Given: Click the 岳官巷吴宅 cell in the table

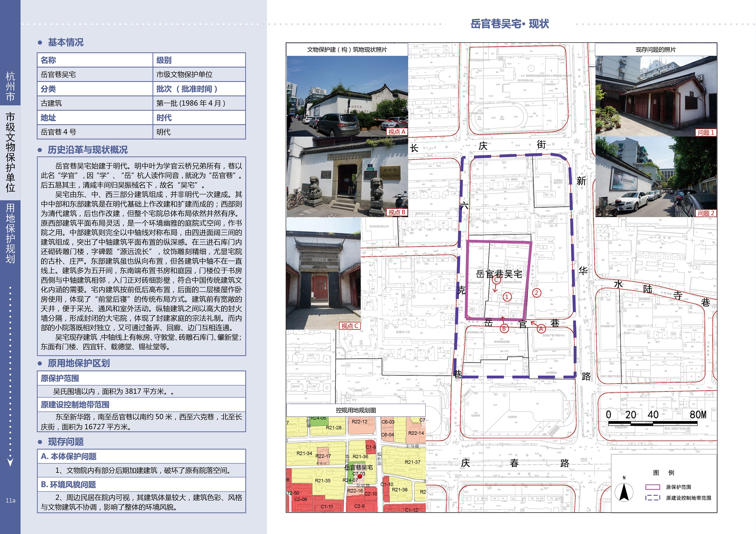Looking at the screenshot, I should tap(95, 75).
